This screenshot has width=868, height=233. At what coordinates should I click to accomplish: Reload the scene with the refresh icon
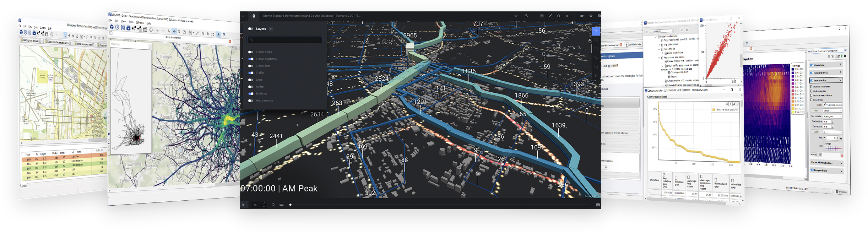click(x=559, y=16)
